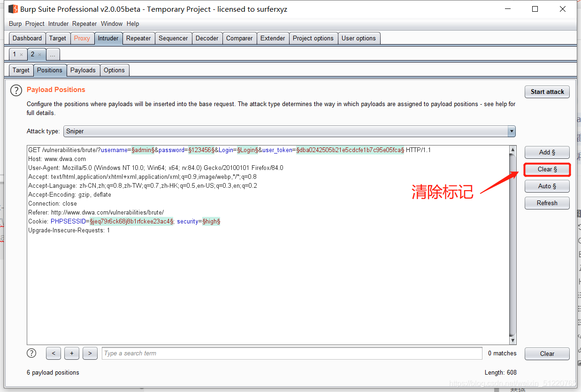Open the Decoder tab

207,38
